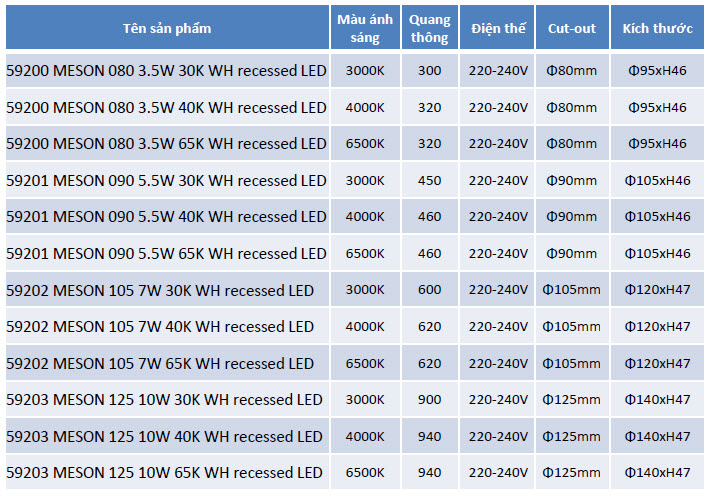Select product 59202 MESON 105 7W 30K
Image resolution: width=719 pixels, height=500 pixels.
coord(160,290)
